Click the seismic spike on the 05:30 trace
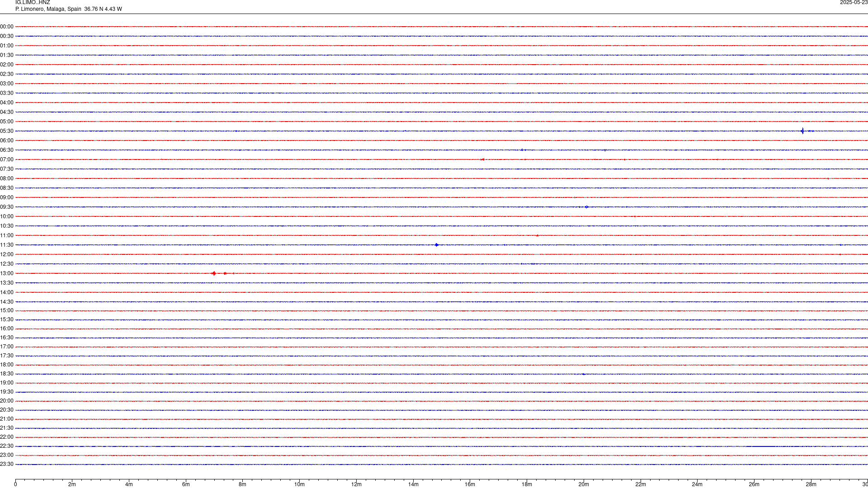Viewport: 868px width, 488px height. [802, 131]
